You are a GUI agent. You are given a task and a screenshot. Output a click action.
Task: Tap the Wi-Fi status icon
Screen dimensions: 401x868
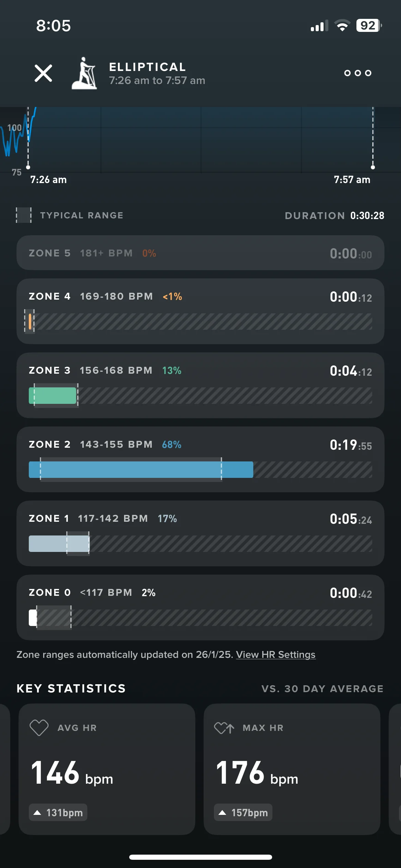click(342, 26)
